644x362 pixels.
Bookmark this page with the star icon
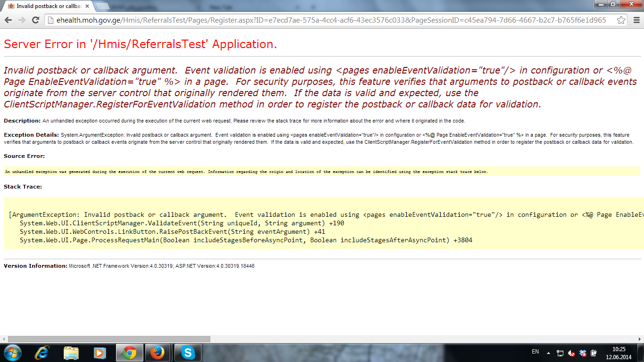[x=621, y=20]
